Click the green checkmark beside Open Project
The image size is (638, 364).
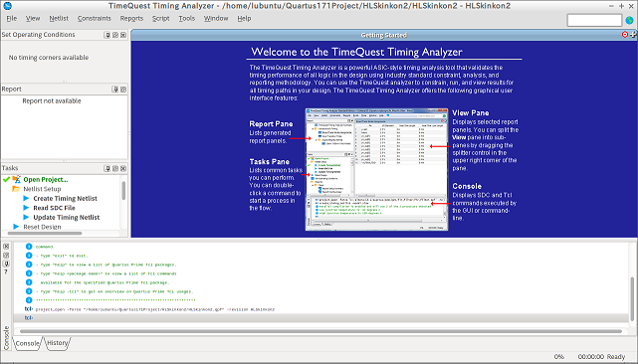pos(6,179)
